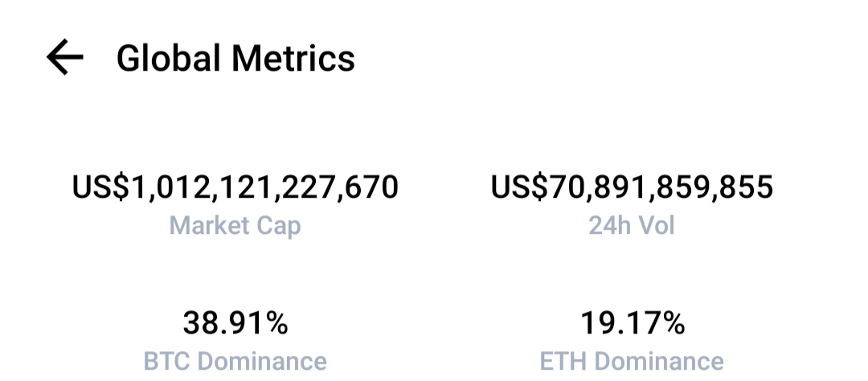The image size is (868, 381).
Task: Click the percent sign after 38.91
Action: tap(275, 323)
